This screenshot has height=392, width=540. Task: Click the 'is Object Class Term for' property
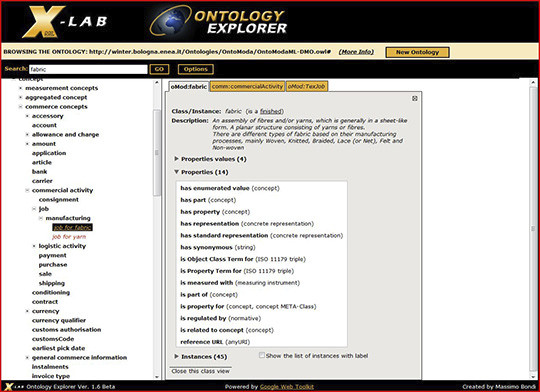pyautogui.click(x=217, y=259)
